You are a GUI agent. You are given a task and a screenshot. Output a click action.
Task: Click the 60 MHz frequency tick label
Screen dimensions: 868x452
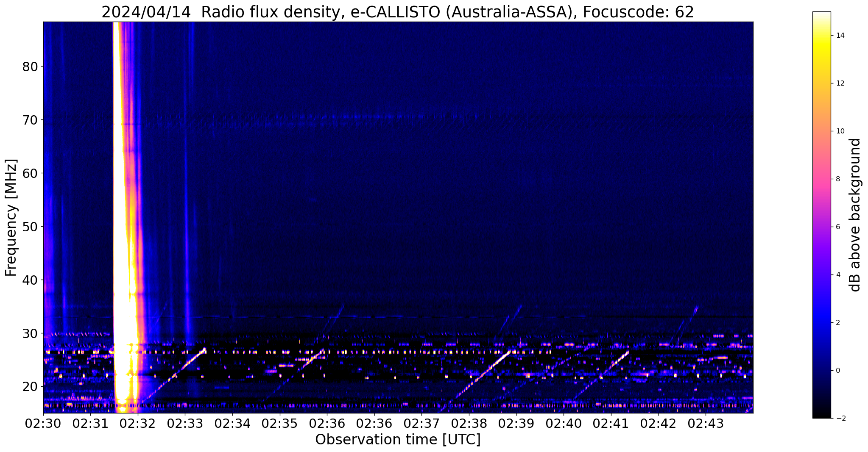(x=30, y=174)
